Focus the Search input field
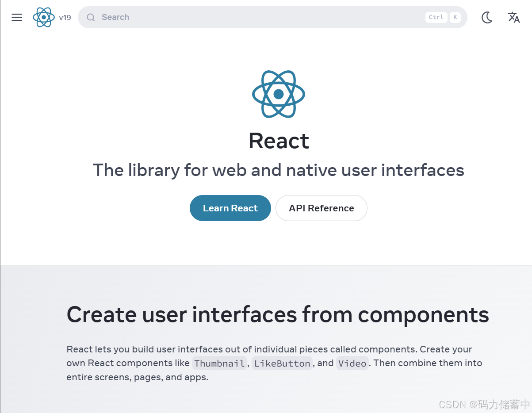This screenshot has width=532, height=413. pos(272,17)
